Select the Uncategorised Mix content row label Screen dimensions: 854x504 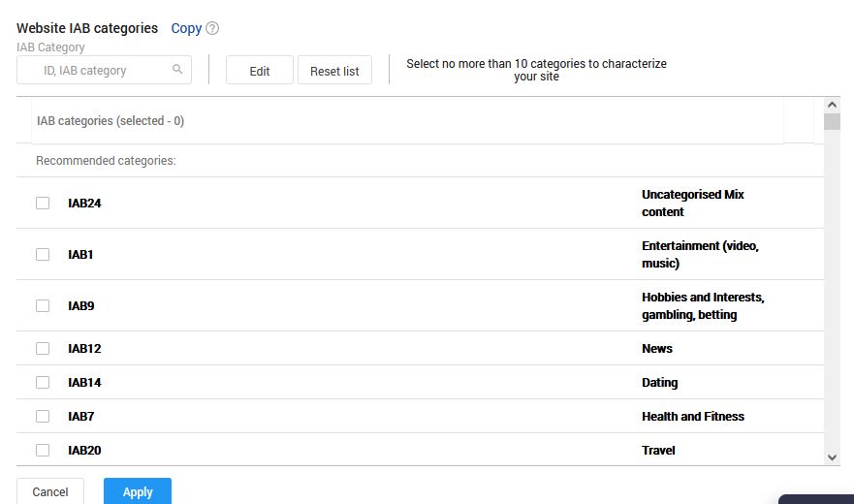click(x=692, y=204)
